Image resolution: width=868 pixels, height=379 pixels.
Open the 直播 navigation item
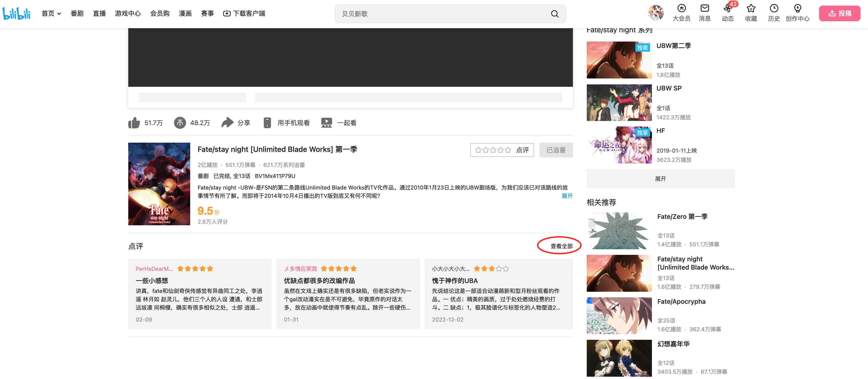(x=99, y=13)
